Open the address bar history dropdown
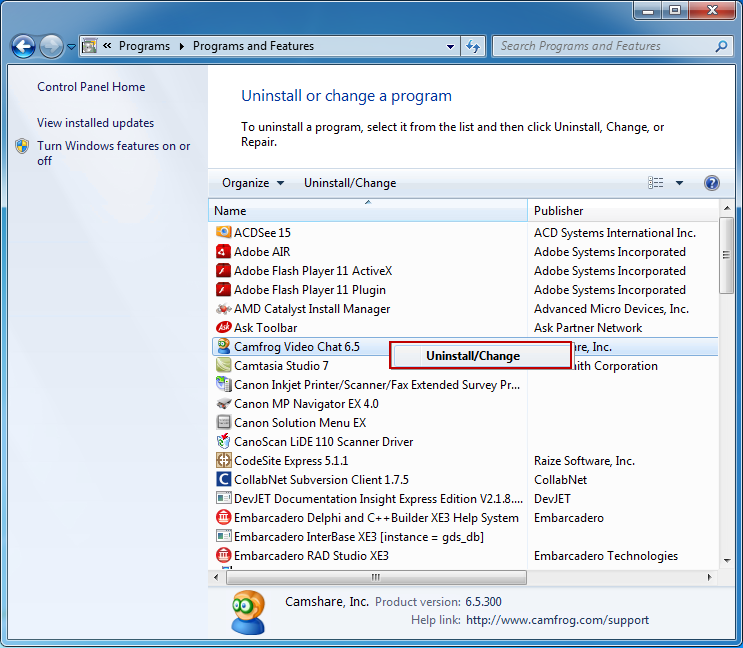 pos(451,46)
